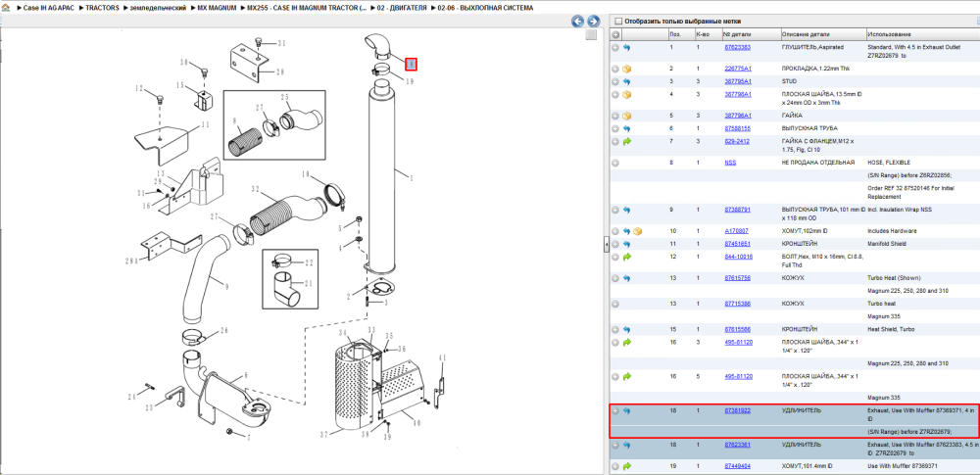This screenshot has height=475, width=980.
Task: Click the add-all icon in table header
Action: (615, 34)
